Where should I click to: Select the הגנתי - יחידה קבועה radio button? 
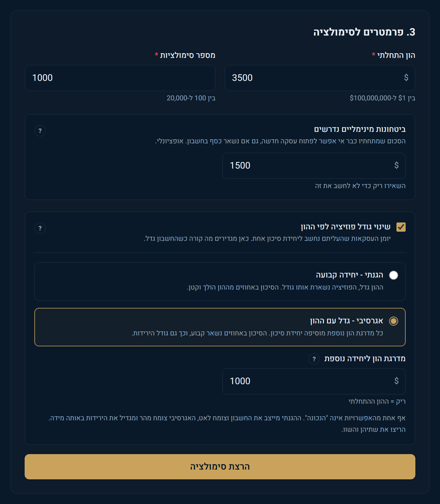394,275
